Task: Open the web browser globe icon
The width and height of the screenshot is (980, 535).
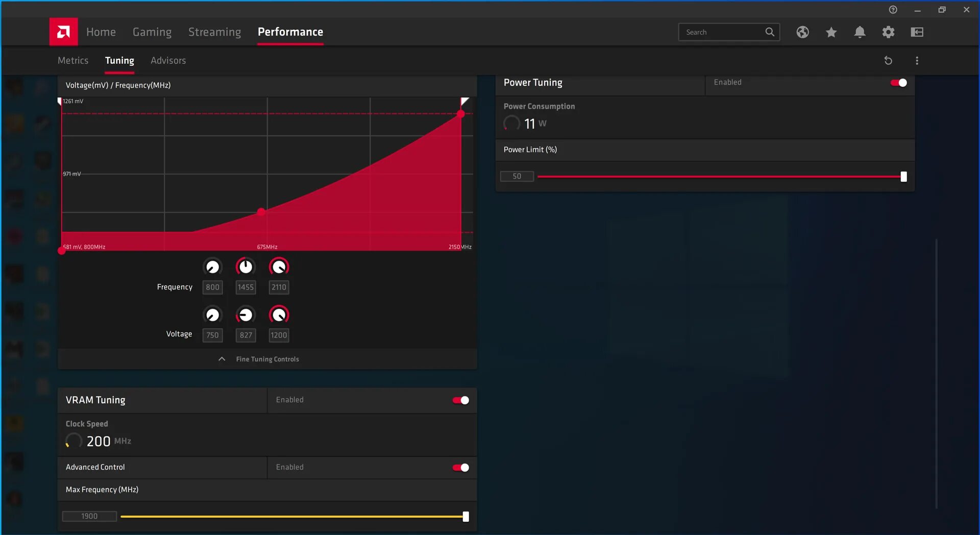Action: (x=802, y=32)
